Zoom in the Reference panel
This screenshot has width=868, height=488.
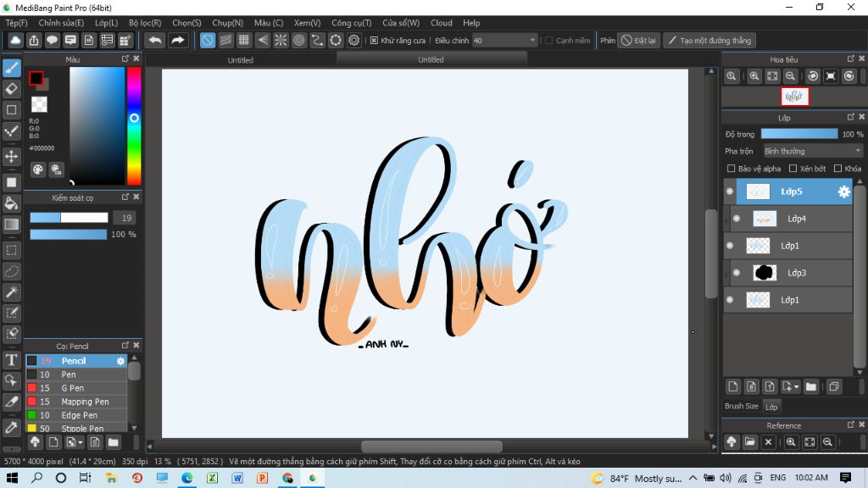pos(791,441)
